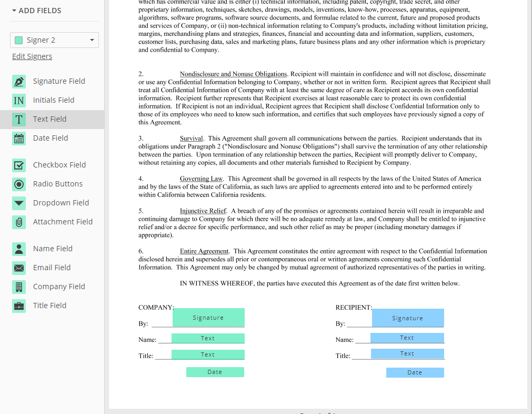The width and height of the screenshot is (532, 414).
Task: Click the Text Field label
Action: [x=49, y=119]
